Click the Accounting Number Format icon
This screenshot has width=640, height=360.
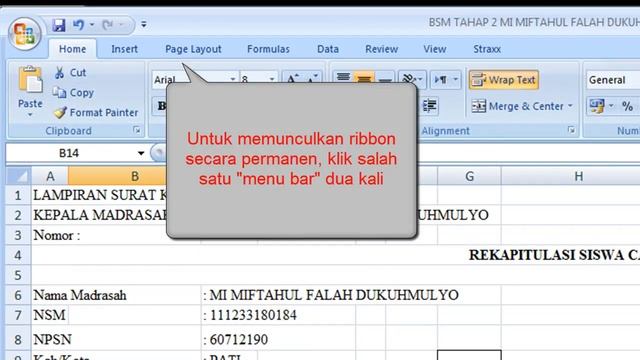coord(597,106)
